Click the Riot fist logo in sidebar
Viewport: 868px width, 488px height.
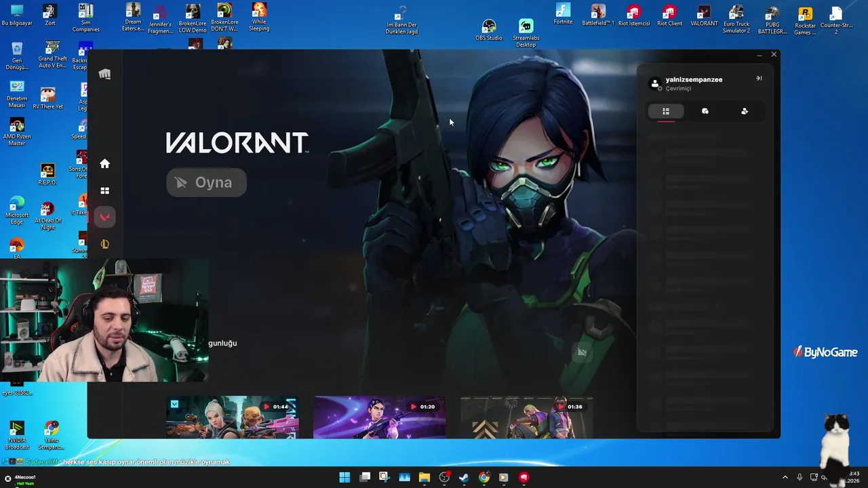[104, 74]
